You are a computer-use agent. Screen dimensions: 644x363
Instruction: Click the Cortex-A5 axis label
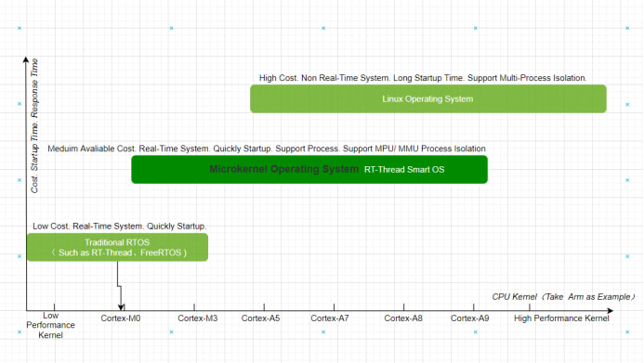click(260, 318)
